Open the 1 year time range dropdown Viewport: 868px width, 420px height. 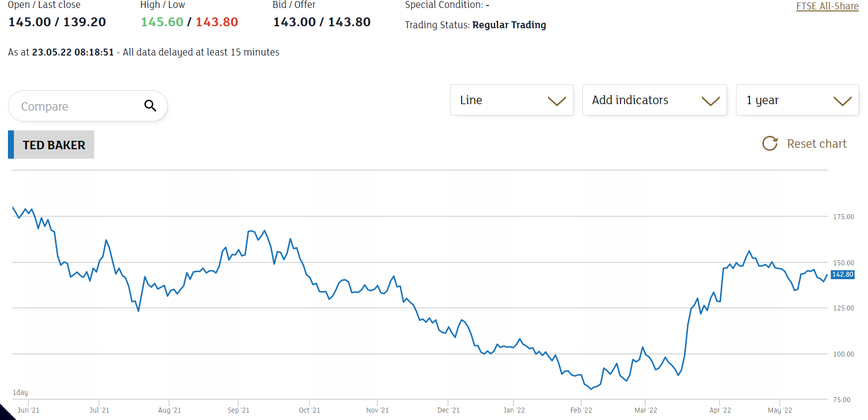pyautogui.click(x=797, y=100)
